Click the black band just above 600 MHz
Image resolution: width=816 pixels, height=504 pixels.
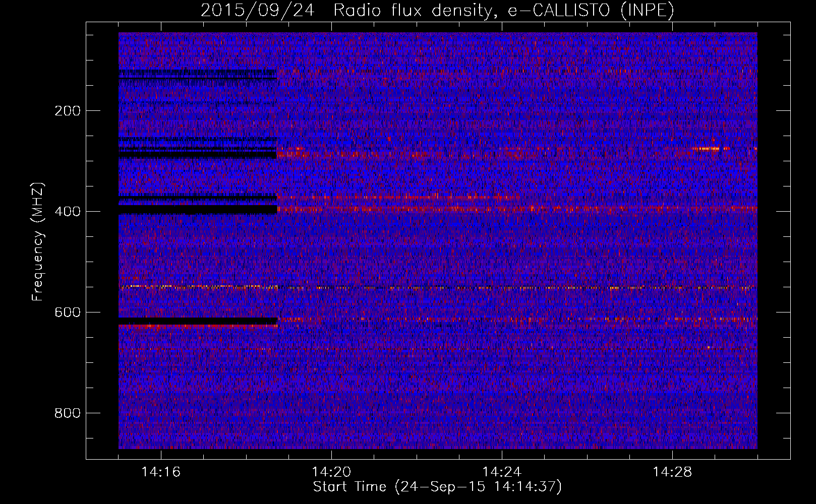[x=198, y=321]
